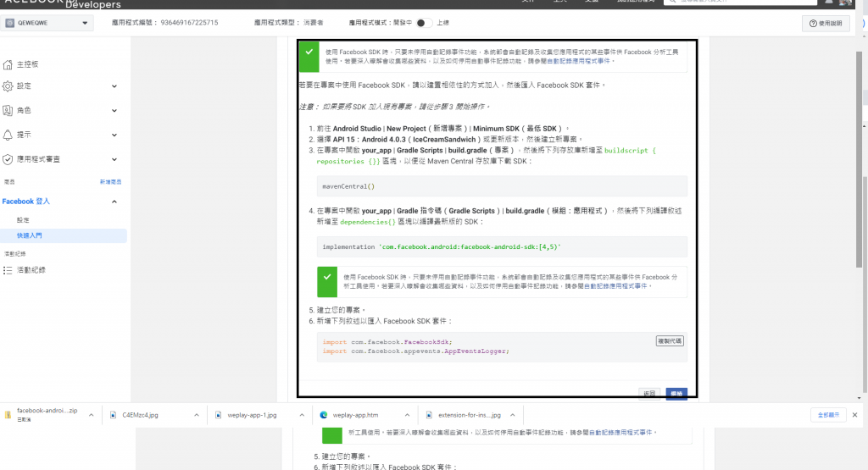Close the downloads bar with the X
The image size is (868, 470).
click(x=854, y=415)
